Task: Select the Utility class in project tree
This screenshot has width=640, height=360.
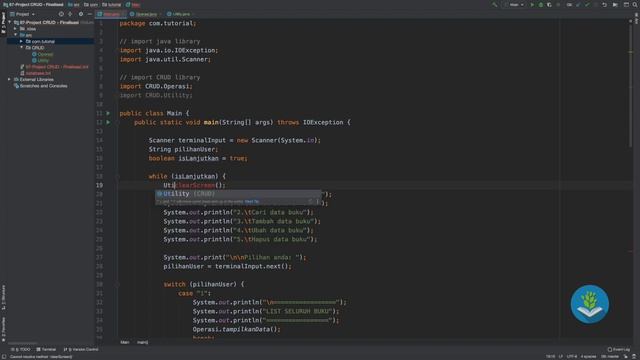Action: point(40,60)
